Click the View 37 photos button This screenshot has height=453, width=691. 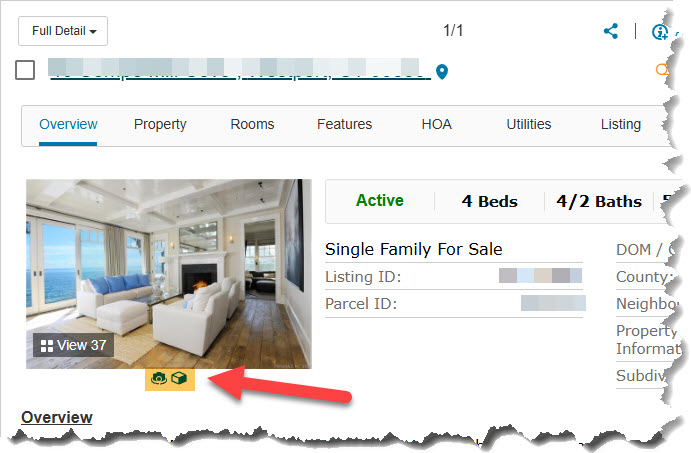[x=74, y=345]
